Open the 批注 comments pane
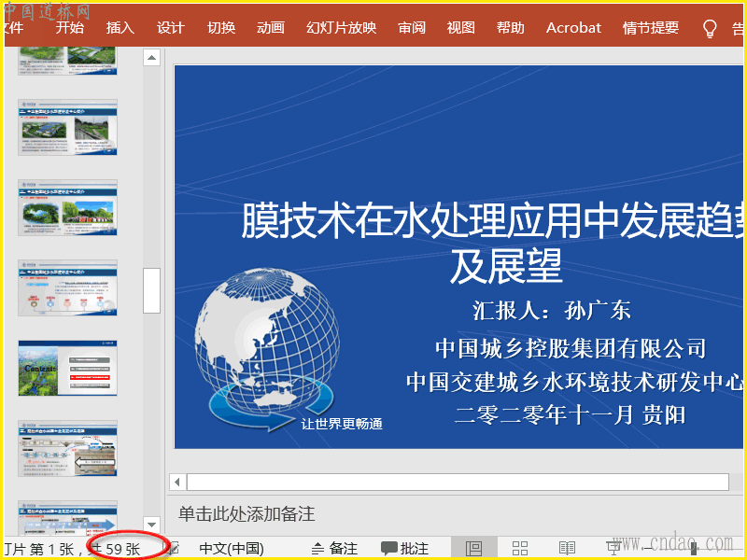 (x=405, y=549)
